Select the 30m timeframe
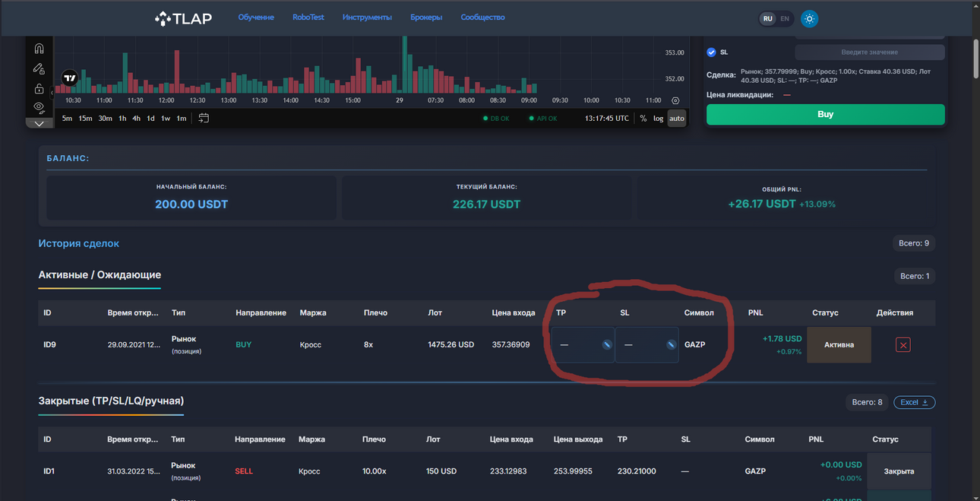 tap(105, 118)
